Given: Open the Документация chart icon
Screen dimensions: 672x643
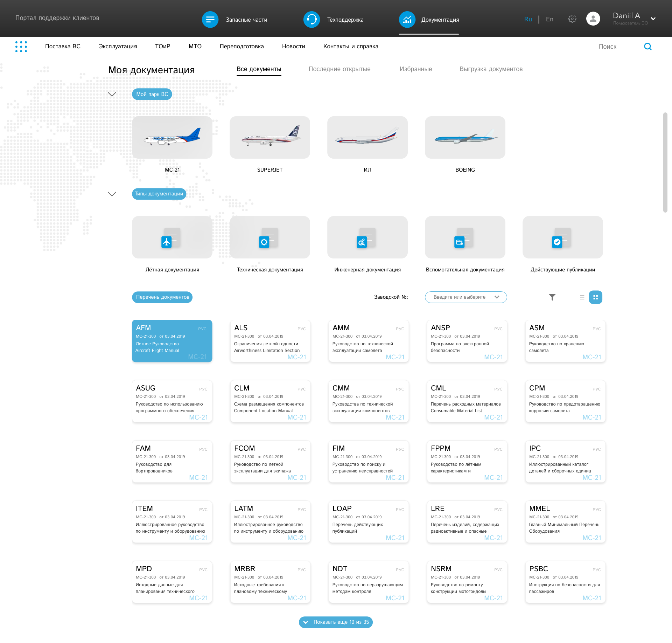Looking at the screenshot, I should [x=407, y=20].
